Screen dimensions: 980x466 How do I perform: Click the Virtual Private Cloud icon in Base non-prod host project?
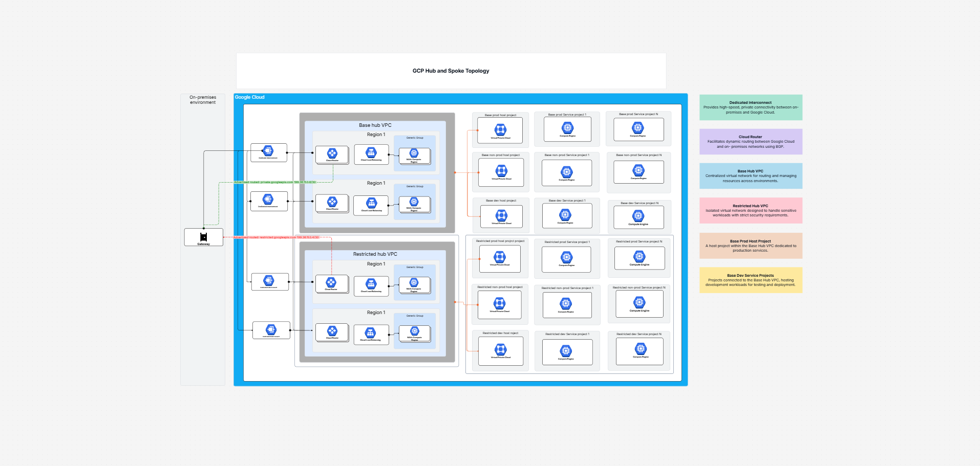(x=501, y=170)
